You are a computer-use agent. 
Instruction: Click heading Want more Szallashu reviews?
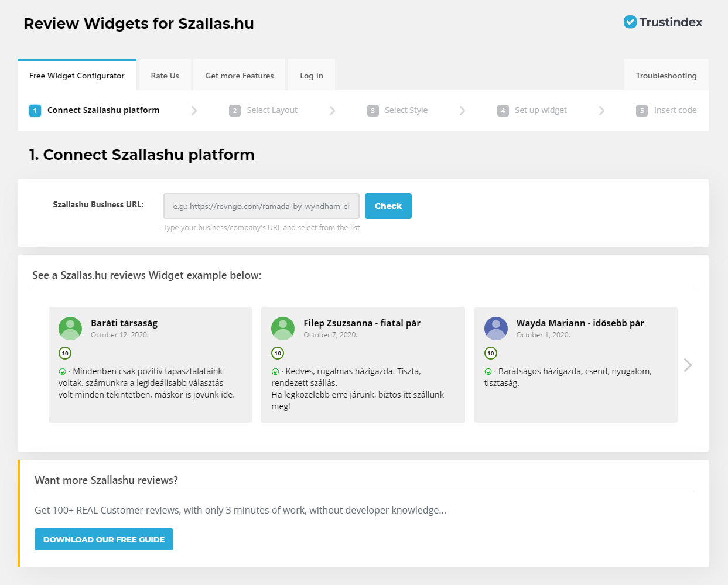tap(106, 480)
